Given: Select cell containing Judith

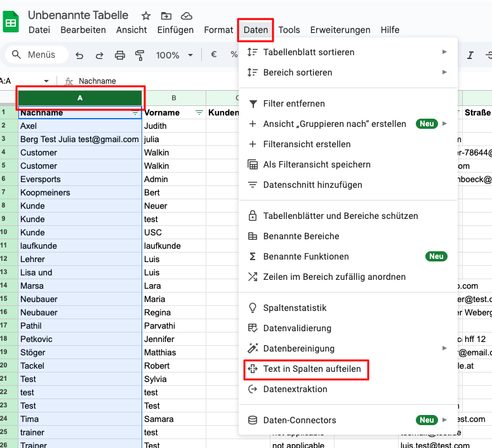Looking at the screenshot, I should pyautogui.click(x=174, y=126).
